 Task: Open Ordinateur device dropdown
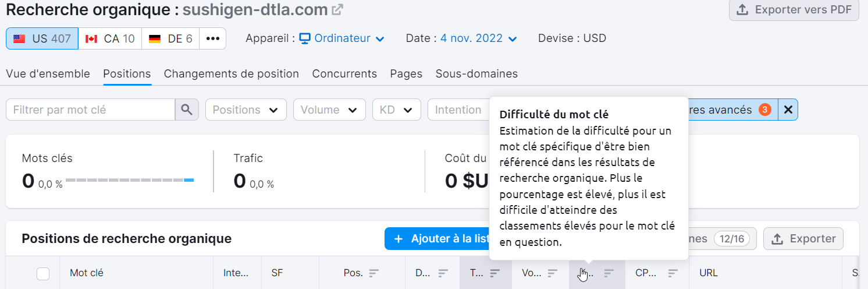342,38
